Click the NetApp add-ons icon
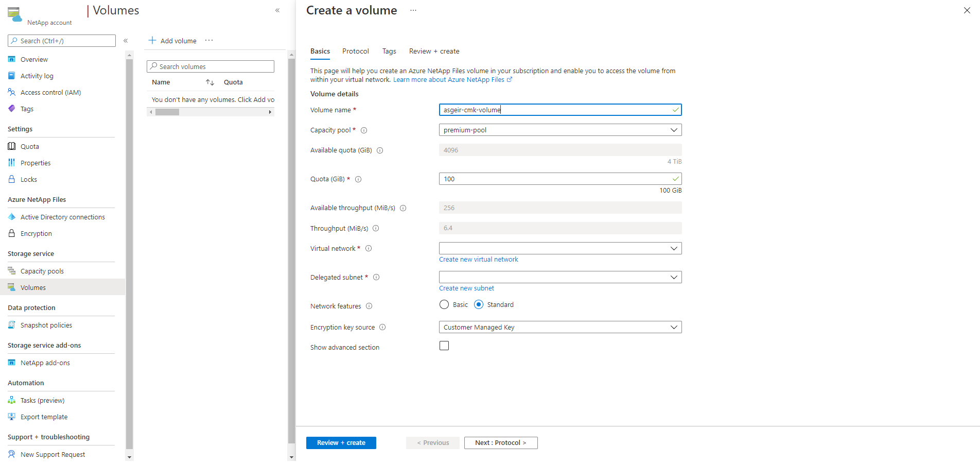 (x=12, y=363)
